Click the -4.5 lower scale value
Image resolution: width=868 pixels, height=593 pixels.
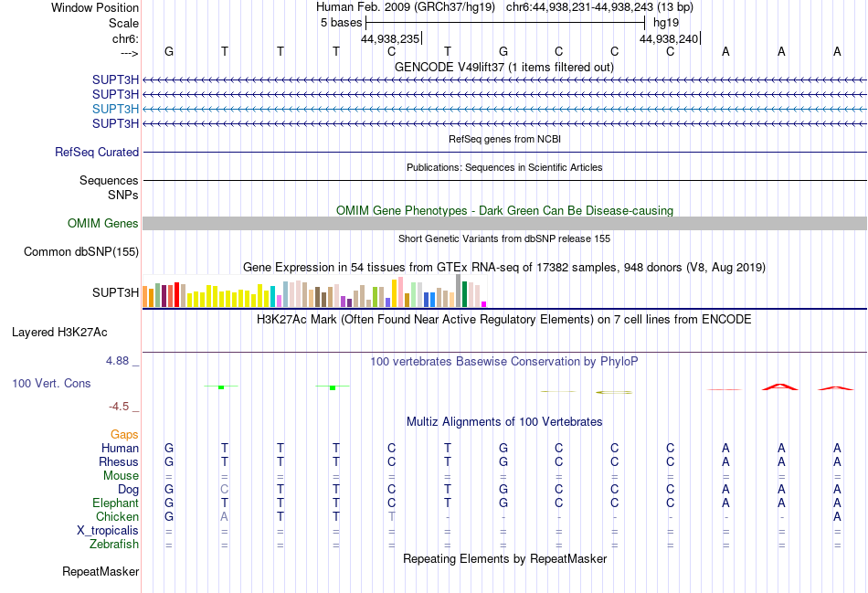click(119, 407)
